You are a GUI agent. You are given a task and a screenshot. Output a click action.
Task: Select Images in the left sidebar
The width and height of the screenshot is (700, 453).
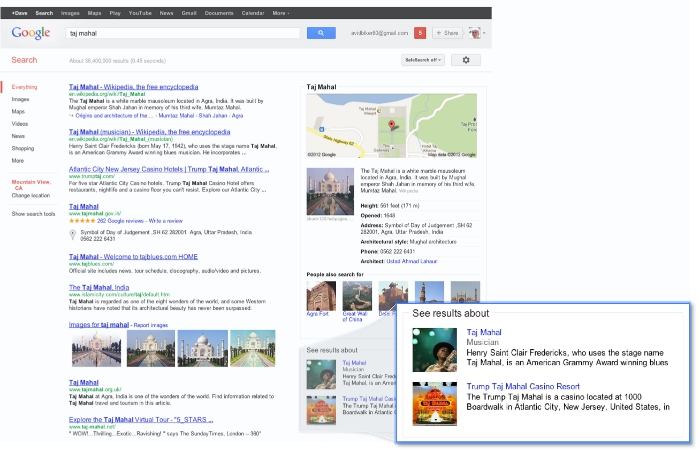(20, 99)
